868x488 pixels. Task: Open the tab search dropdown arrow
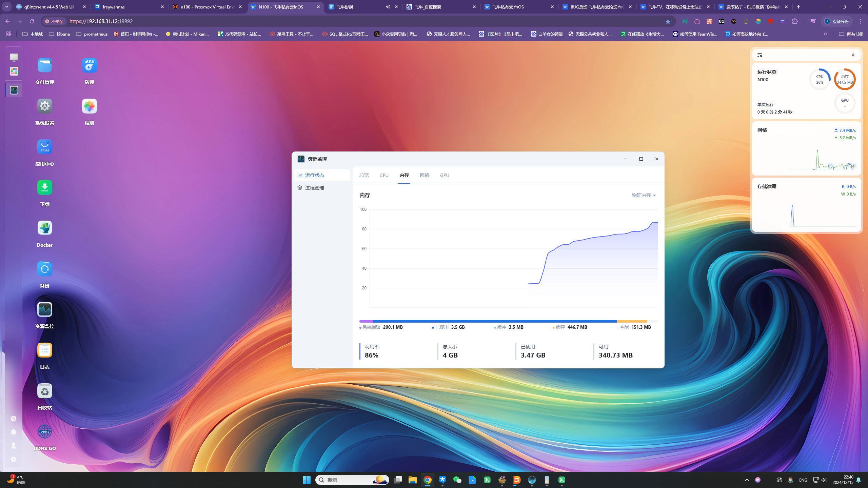[6, 7]
